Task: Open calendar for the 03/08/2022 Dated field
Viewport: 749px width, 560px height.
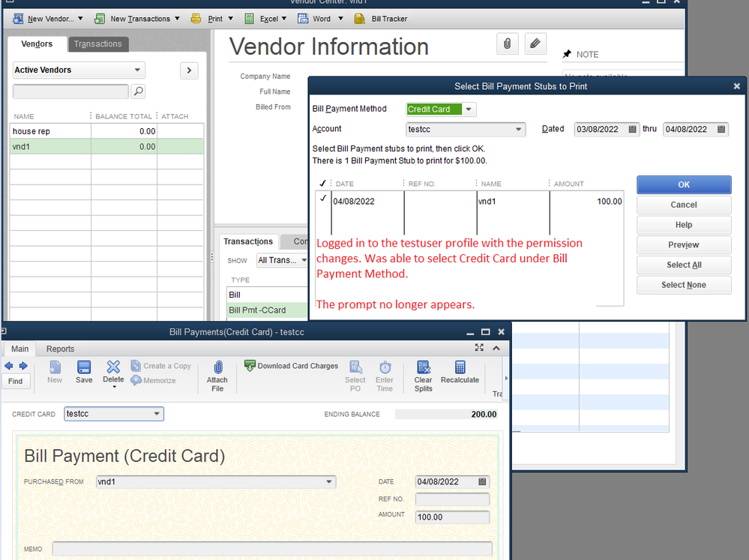Action: pyautogui.click(x=633, y=129)
